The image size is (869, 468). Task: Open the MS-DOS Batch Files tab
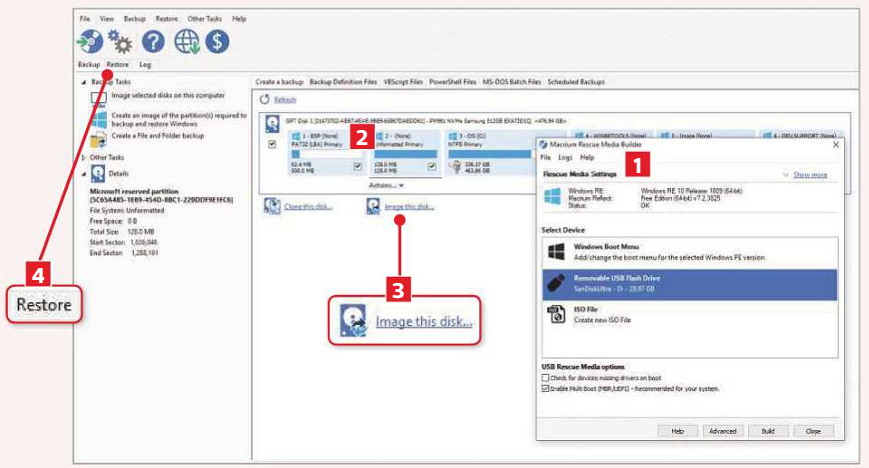point(512,82)
